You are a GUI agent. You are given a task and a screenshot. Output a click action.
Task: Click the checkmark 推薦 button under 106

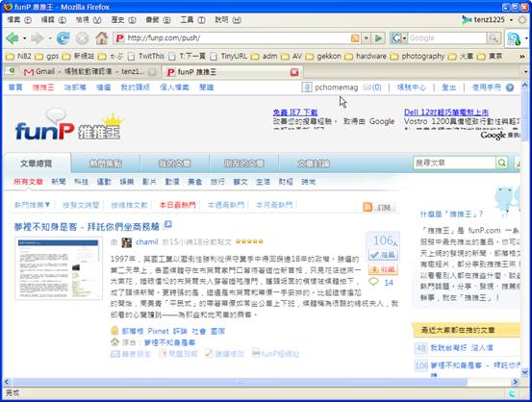point(384,255)
